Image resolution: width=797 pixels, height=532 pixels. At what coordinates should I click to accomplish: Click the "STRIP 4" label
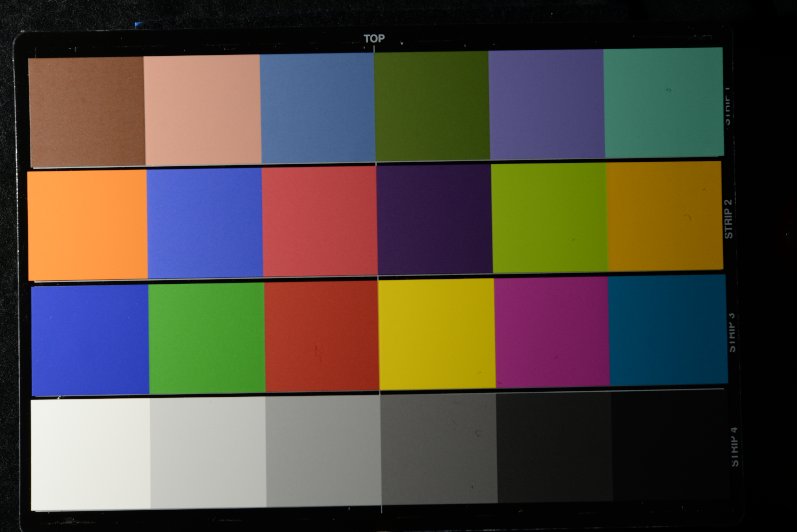point(735,447)
